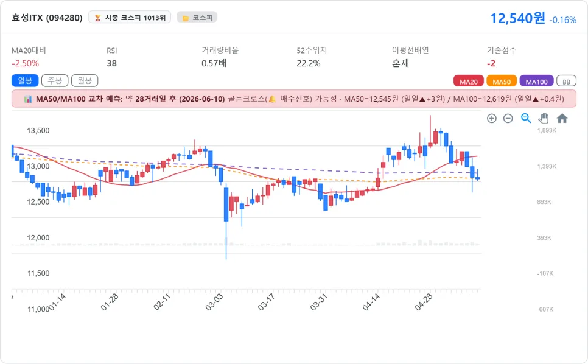
Task: Click the 03-17 date label on x-axis
Action: tap(266, 302)
